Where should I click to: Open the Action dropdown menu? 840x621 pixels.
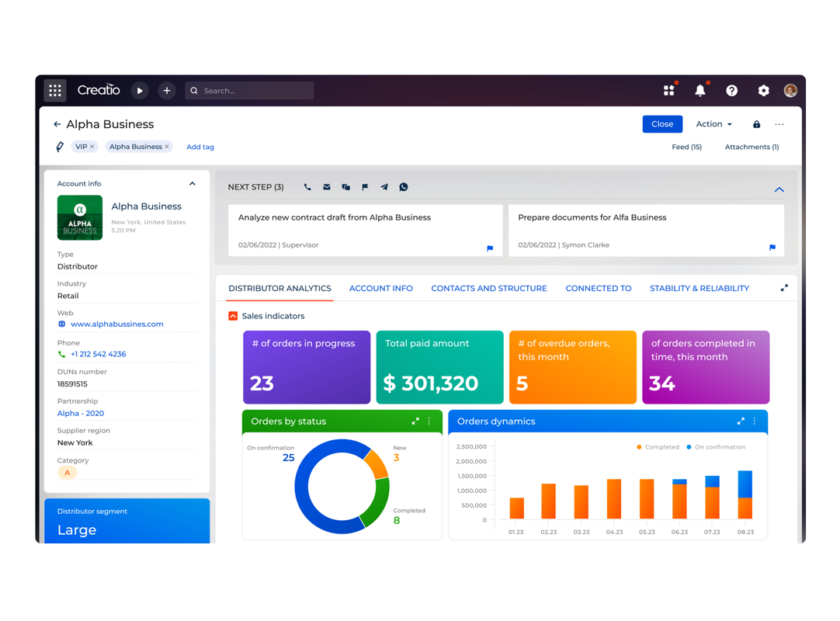[713, 124]
